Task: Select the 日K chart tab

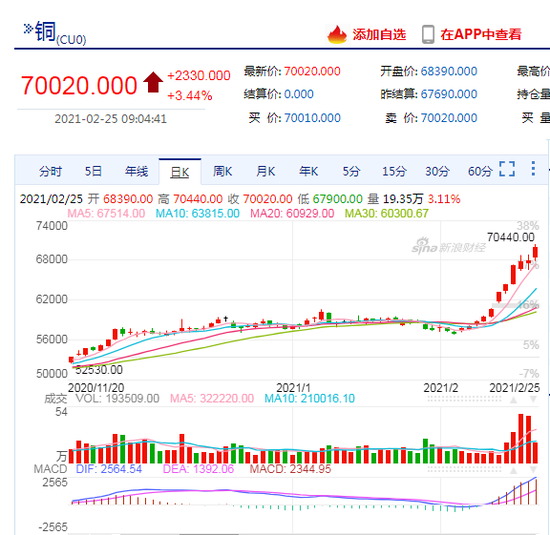Action: coord(180,172)
